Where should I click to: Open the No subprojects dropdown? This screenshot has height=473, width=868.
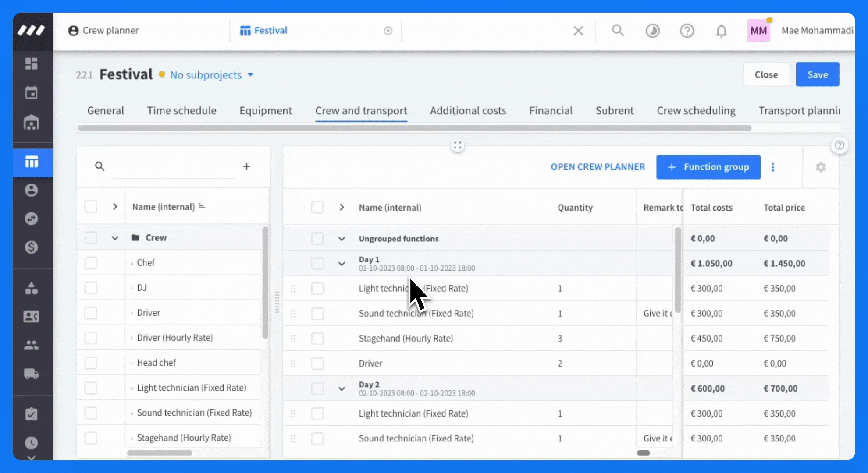(x=212, y=75)
